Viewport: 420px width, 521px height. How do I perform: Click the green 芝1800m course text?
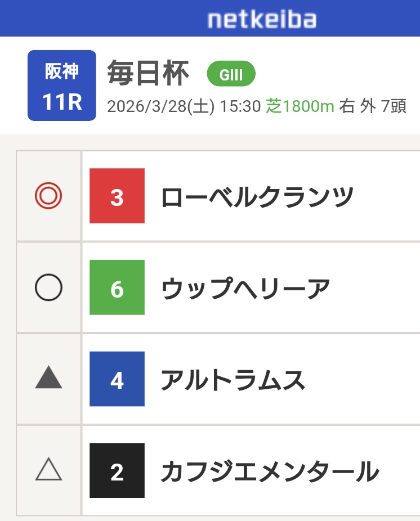300,106
